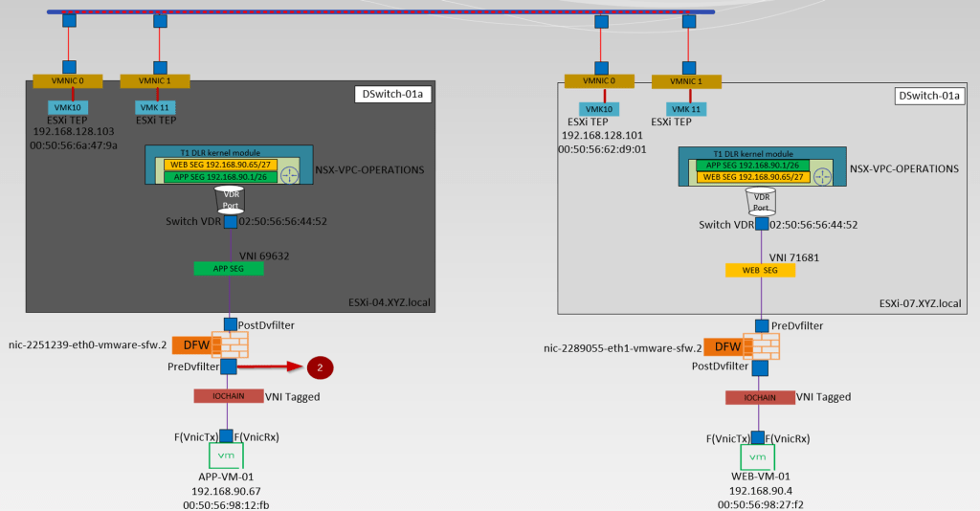Select the green APP SEG block under VNI 69632
The image size is (980, 511).
point(228,269)
